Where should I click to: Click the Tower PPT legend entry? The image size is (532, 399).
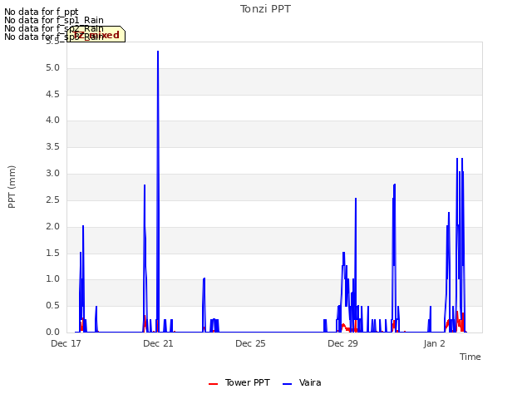[239, 382]
